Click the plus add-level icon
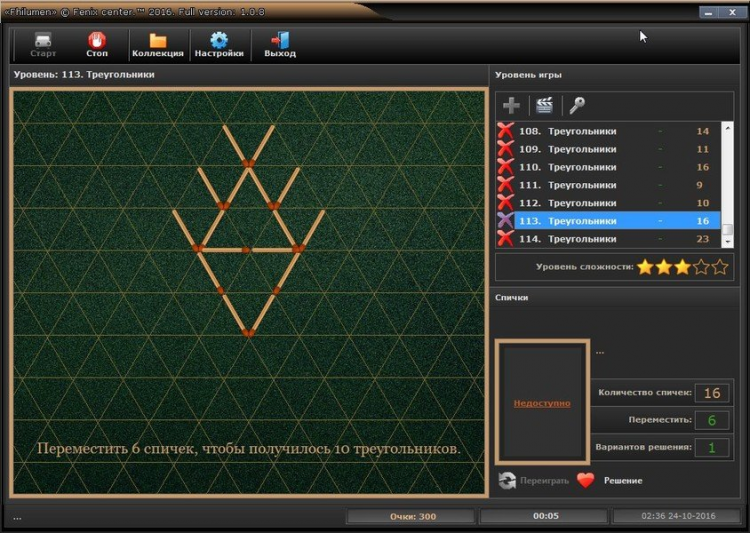Image resolution: width=750 pixels, height=533 pixels. click(x=511, y=105)
